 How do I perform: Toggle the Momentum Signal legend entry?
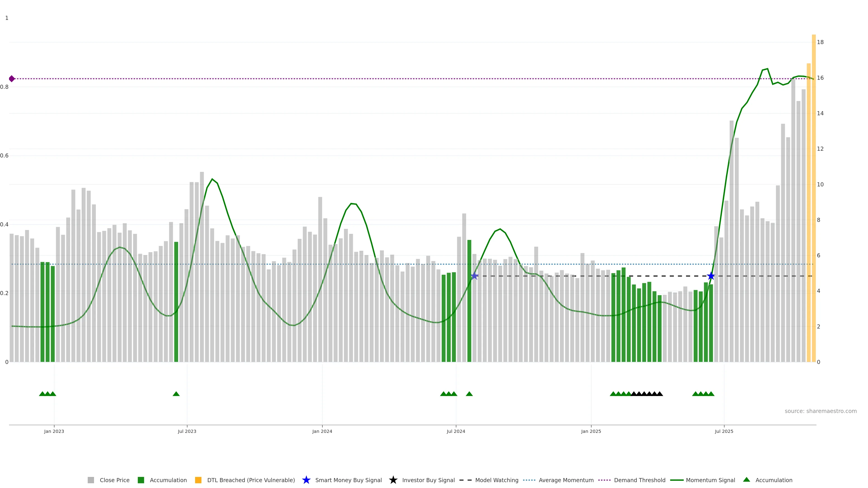[710, 480]
